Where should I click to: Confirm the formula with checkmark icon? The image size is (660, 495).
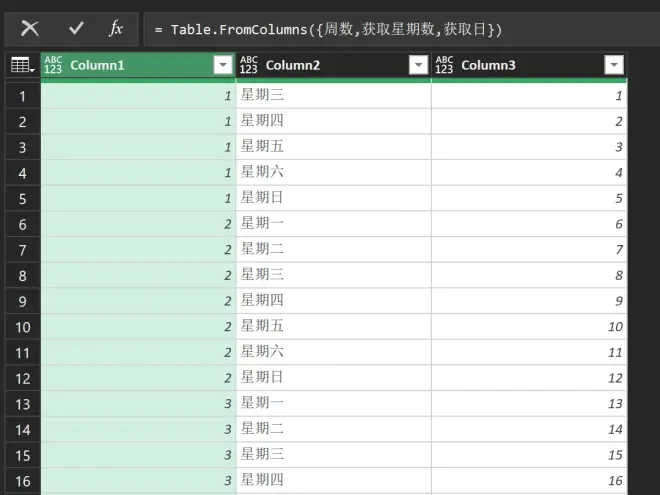pos(76,29)
